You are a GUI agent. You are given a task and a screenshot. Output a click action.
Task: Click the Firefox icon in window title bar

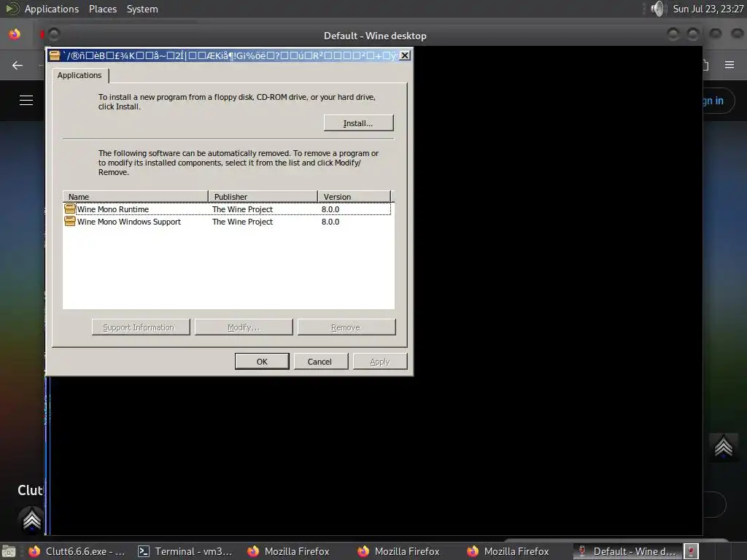(15, 34)
